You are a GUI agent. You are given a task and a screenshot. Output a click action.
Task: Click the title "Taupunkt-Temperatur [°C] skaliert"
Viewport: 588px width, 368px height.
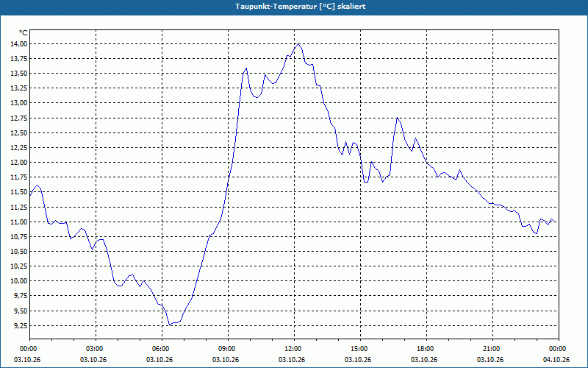[x=301, y=7]
